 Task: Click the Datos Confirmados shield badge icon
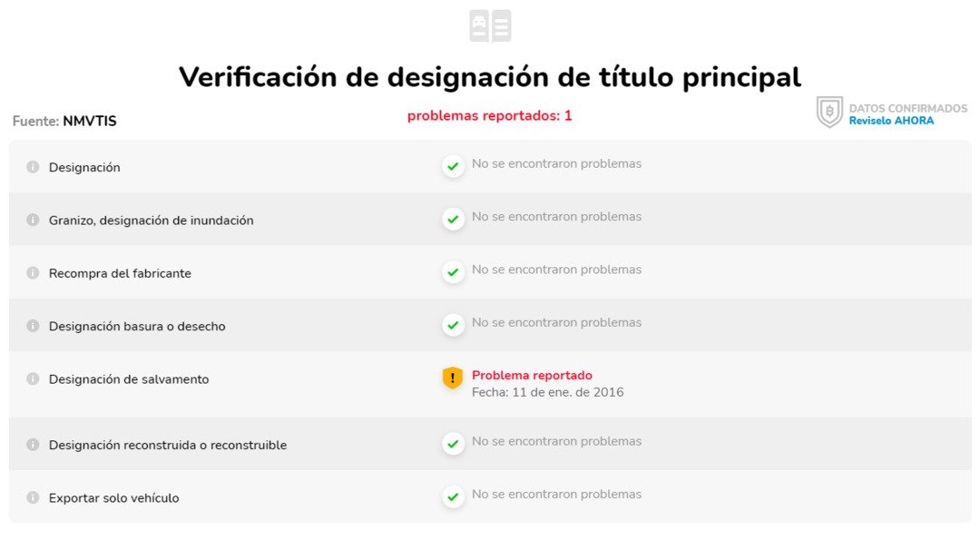(x=829, y=113)
